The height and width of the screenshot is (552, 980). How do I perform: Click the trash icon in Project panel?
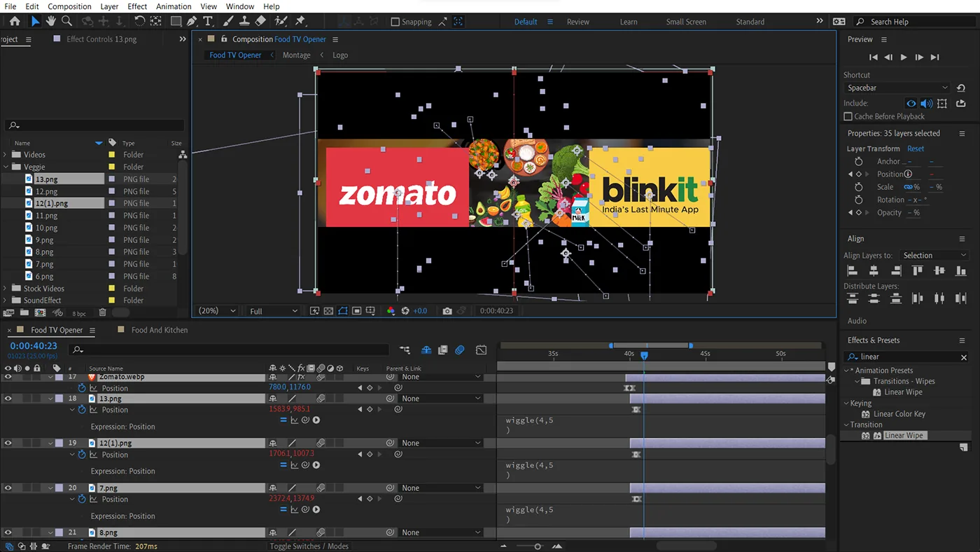pyautogui.click(x=103, y=312)
